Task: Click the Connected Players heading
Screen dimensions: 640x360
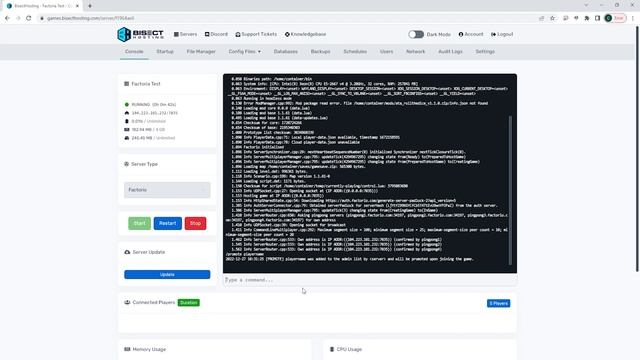Action: (x=153, y=302)
